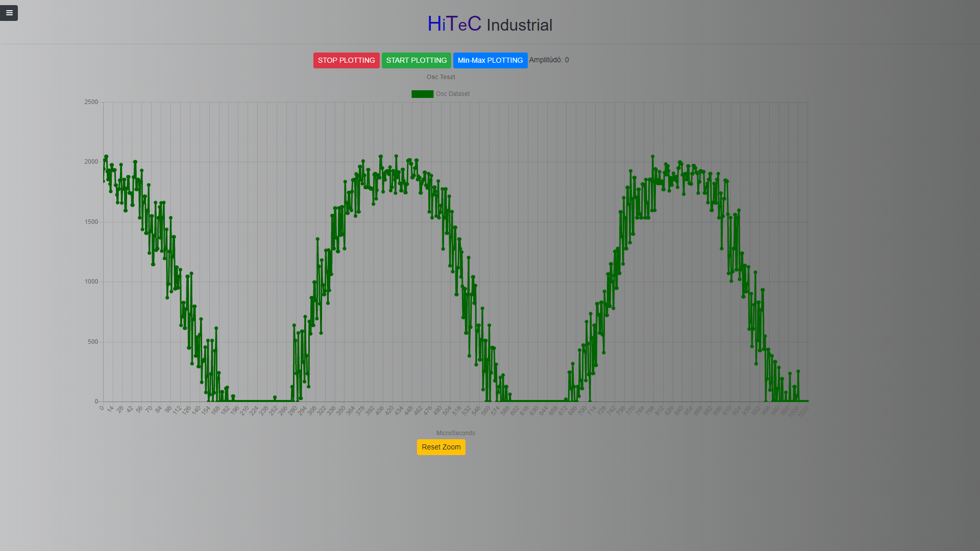The width and height of the screenshot is (980, 551).
Task: Click the 700 x-axis tick label
Action: click(x=581, y=411)
